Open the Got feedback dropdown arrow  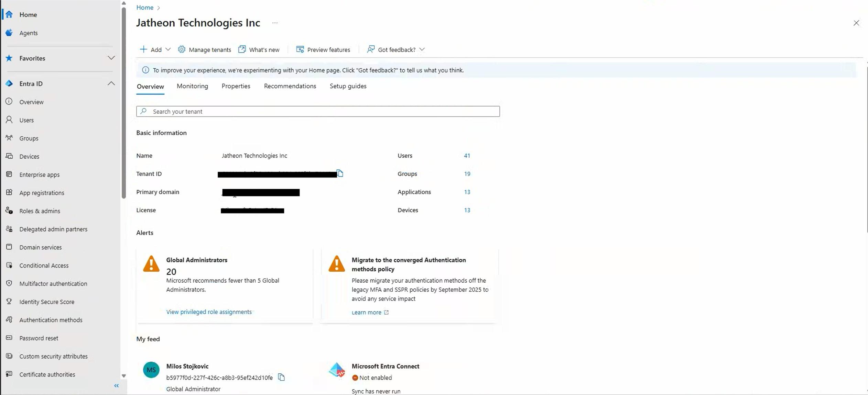coord(422,49)
